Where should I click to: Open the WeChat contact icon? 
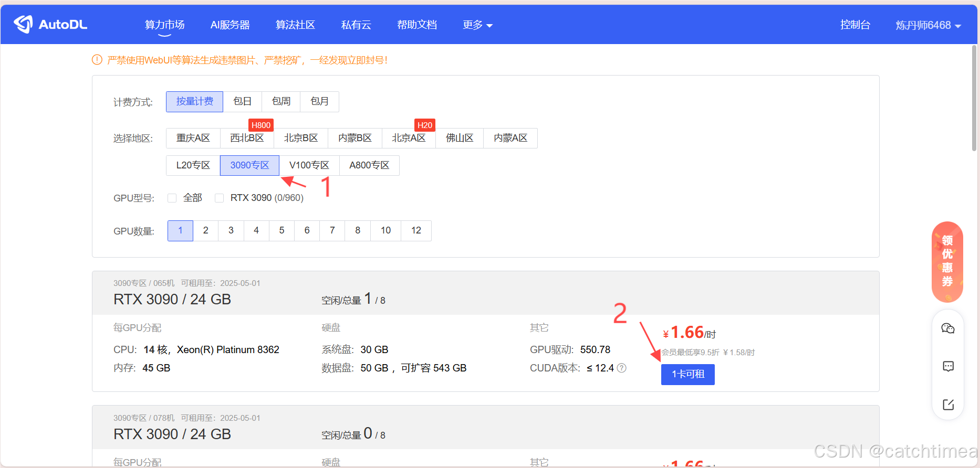coord(948,328)
